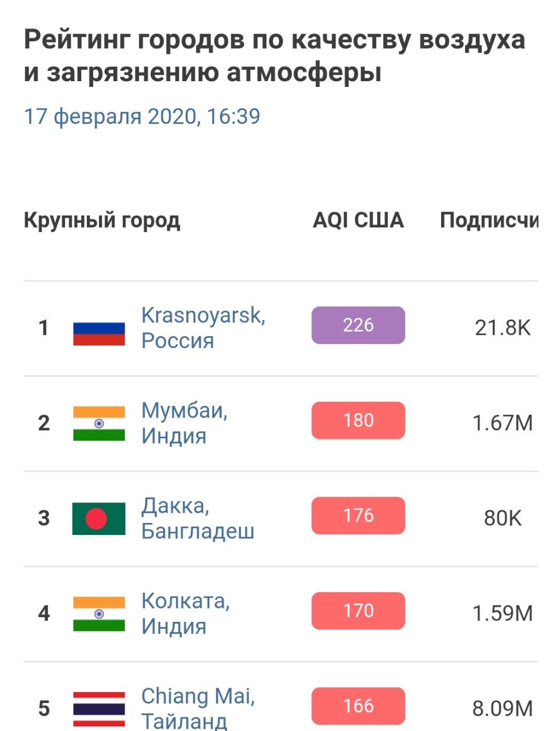Screen dimensions: 560x731
Task: Click the red 166 AQI badge
Action: tap(358, 706)
